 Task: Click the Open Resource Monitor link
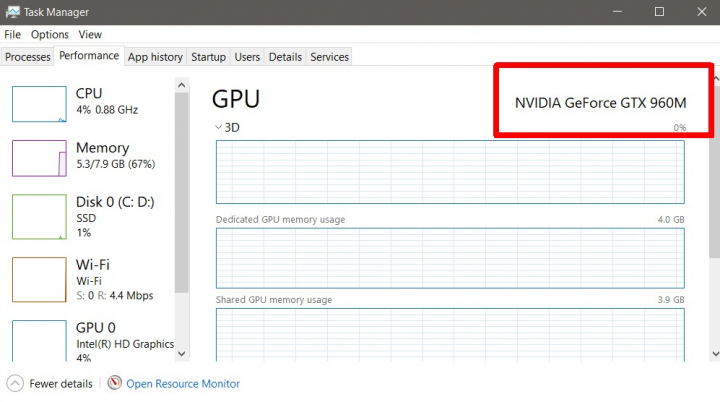183,383
